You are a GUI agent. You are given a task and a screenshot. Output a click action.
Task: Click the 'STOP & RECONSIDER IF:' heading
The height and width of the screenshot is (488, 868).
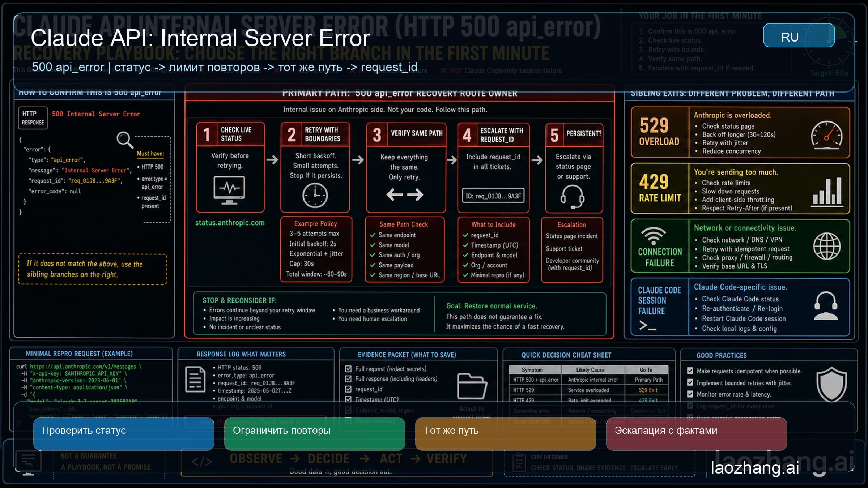point(239,300)
